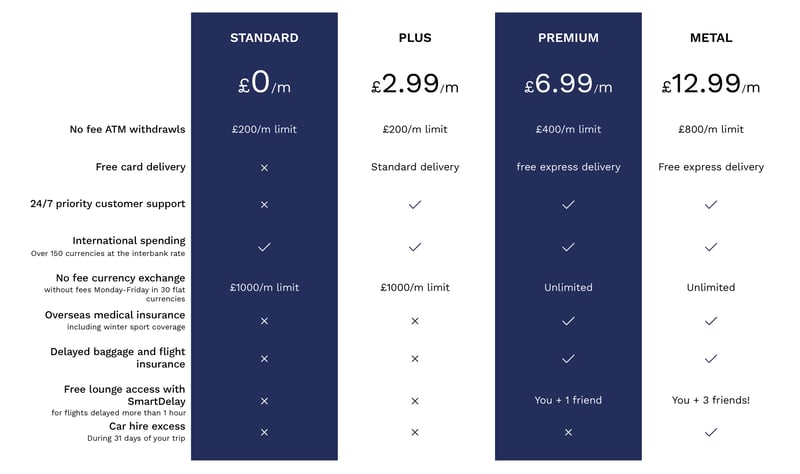800x474 pixels.
Task: Click the Premium plan car hire excess cross
Action: [568, 432]
